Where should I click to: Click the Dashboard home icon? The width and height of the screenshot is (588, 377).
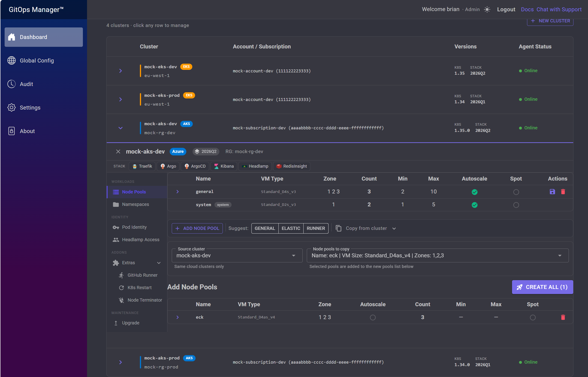[x=12, y=37]
